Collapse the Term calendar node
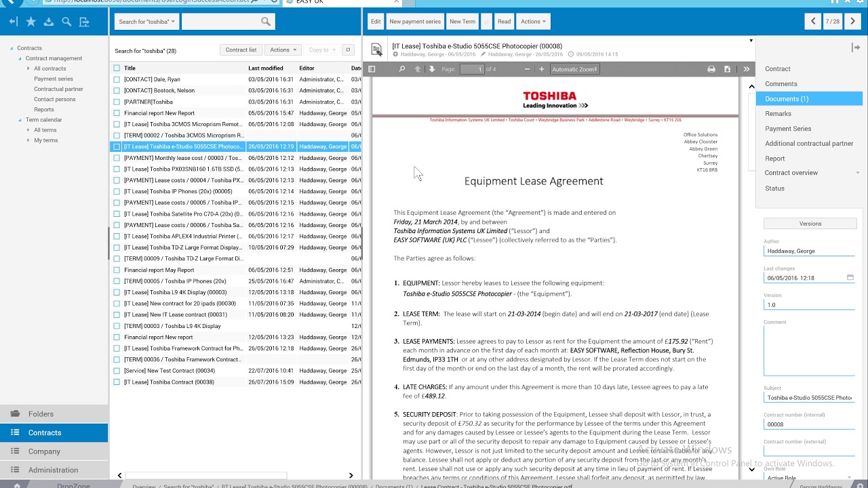 click(x=20, y=120)
